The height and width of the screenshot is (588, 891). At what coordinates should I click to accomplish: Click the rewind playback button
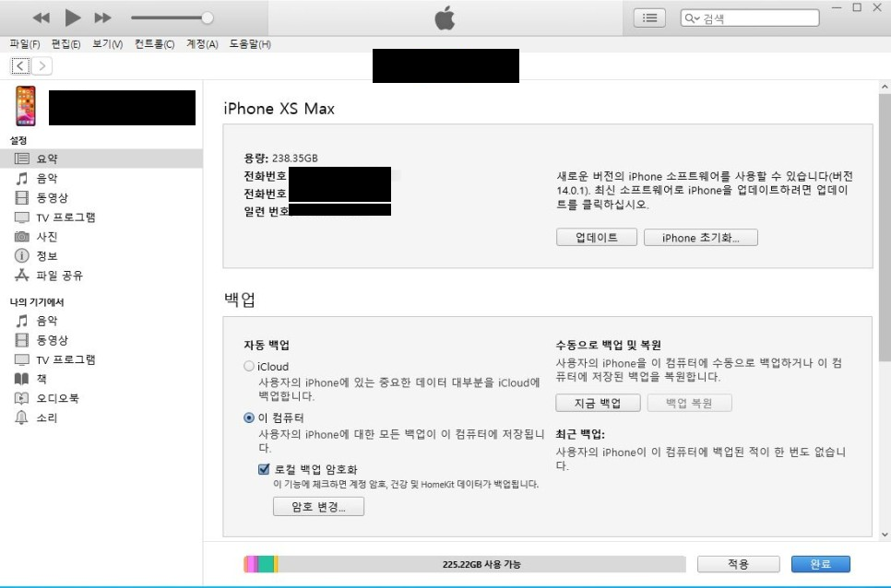[41, 18]
